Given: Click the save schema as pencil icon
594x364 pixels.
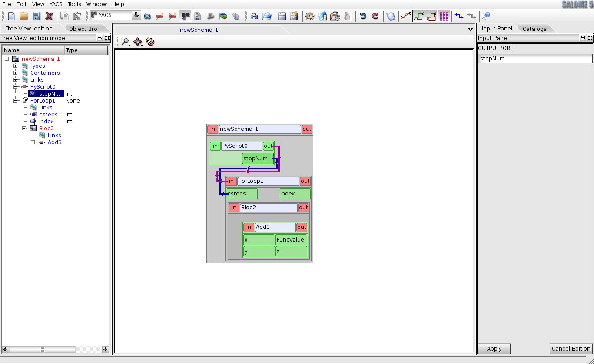Looking at the screenshot, I should 295,16.
